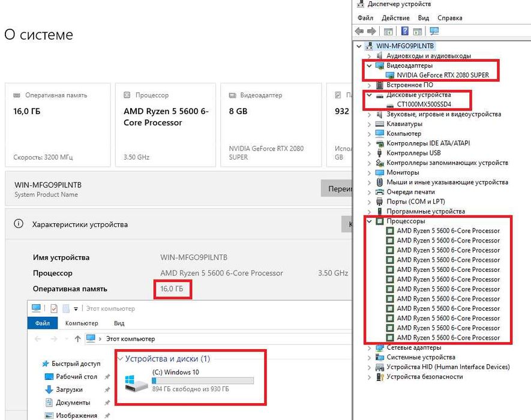Collapse the Видеоадаптеры category
Viewport: 531px width, 420px height.
coord(370,65)
